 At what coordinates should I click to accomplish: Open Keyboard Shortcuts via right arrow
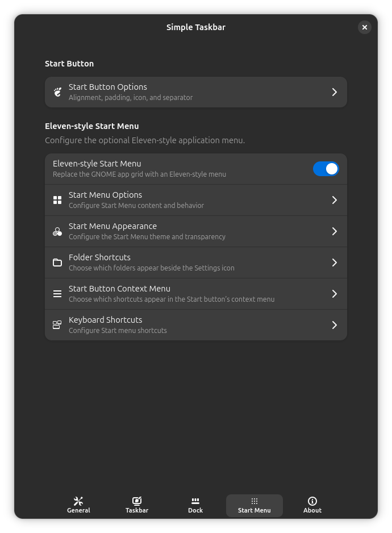(335, 325)
